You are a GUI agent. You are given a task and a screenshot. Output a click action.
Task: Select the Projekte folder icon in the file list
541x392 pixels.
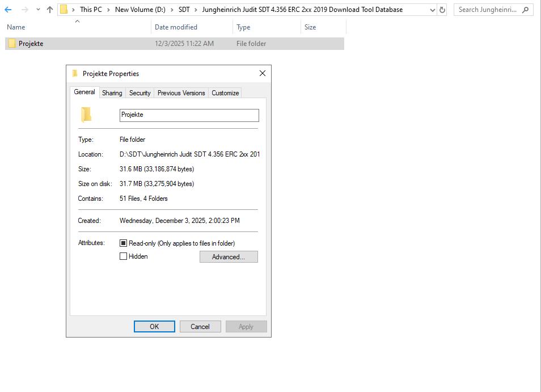pos(12,43)
